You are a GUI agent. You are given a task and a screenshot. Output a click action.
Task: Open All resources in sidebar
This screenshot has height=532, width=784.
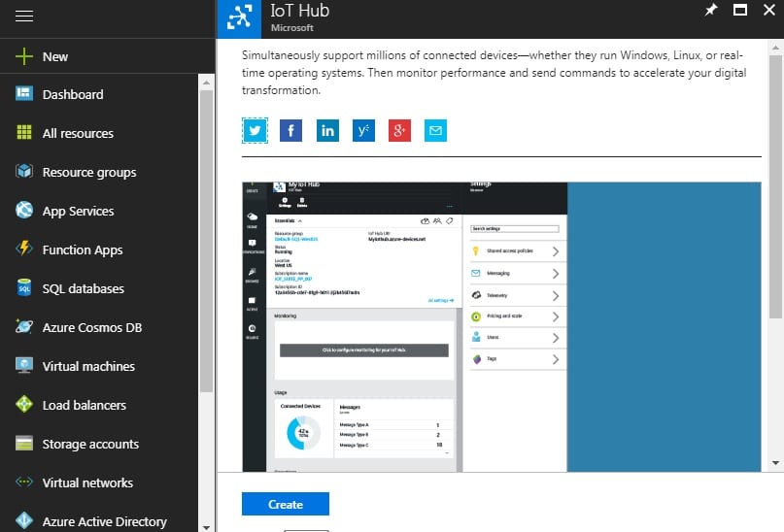[78, 133]
